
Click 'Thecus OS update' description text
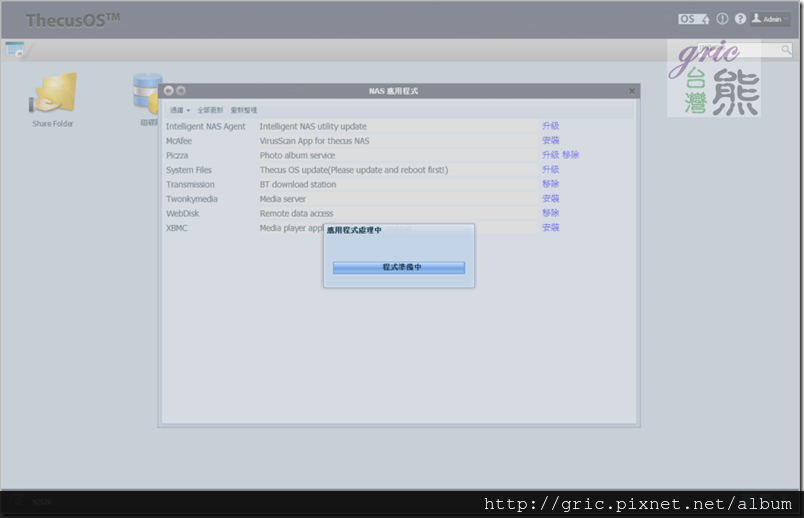pyautogui.click(x=354, y=170)
